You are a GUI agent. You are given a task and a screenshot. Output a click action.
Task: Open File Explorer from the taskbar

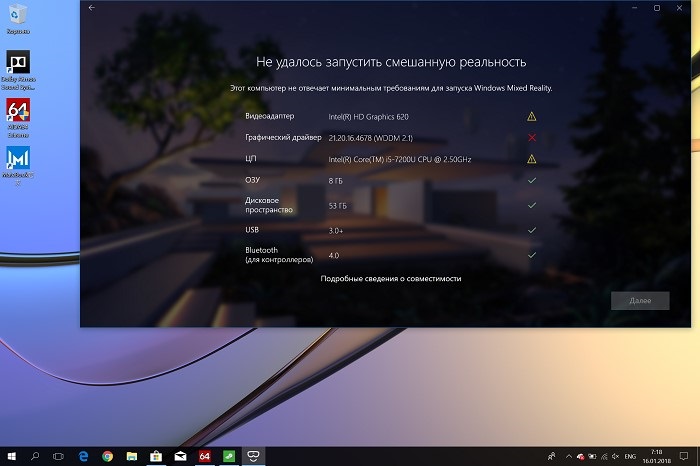132,456
